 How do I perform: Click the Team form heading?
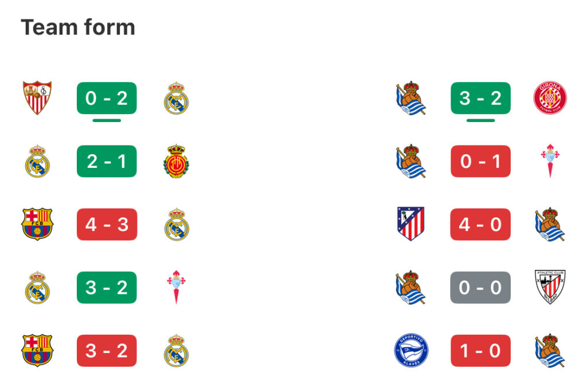point(78,28)
